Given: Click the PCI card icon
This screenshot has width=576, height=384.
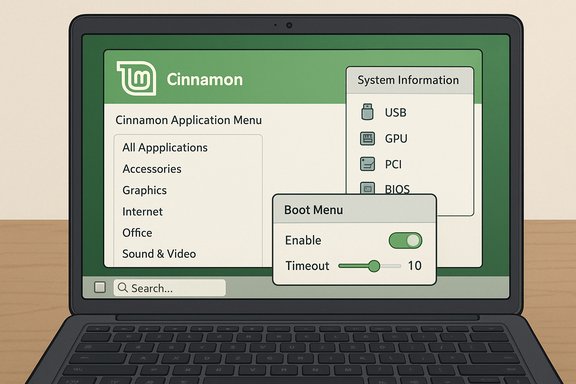Looking at the screenshot, I should tap(367, 164).
